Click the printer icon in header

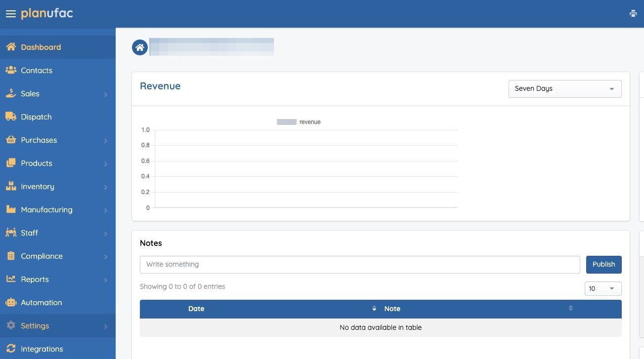633,14
